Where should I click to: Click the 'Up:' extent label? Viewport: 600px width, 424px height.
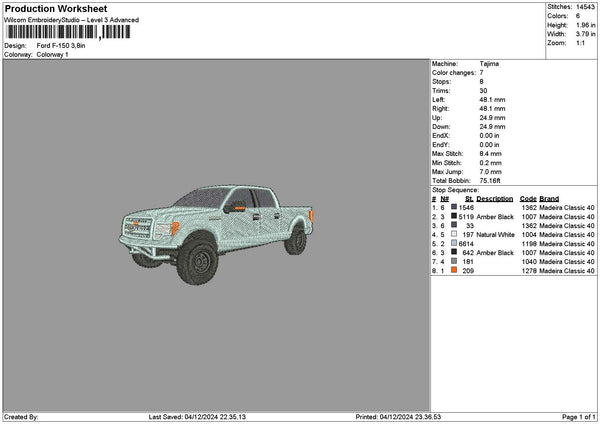pos(437,118)
